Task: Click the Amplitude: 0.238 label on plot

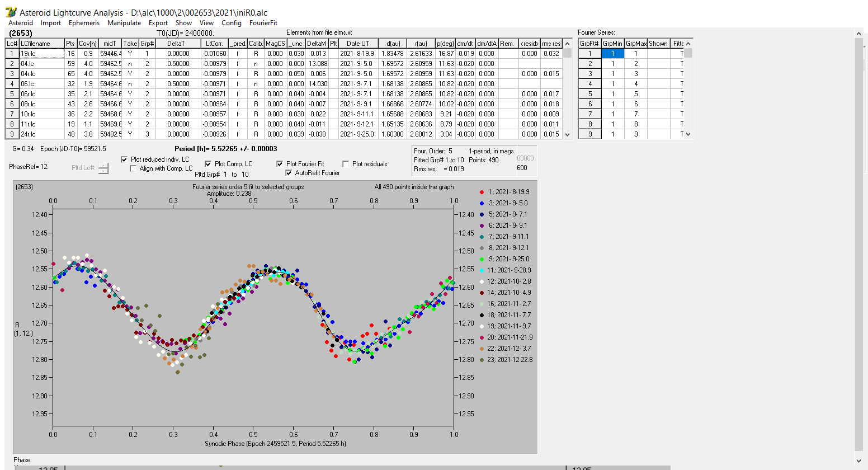Action: point(229,194)
